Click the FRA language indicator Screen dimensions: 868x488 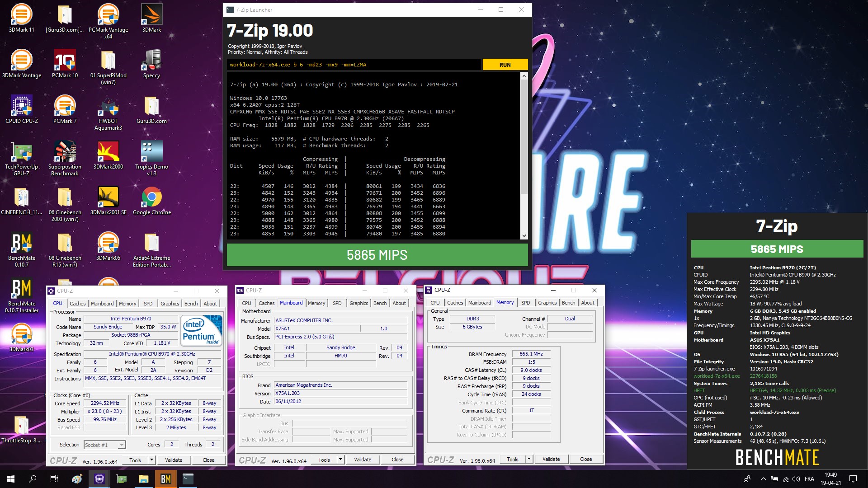809,479
